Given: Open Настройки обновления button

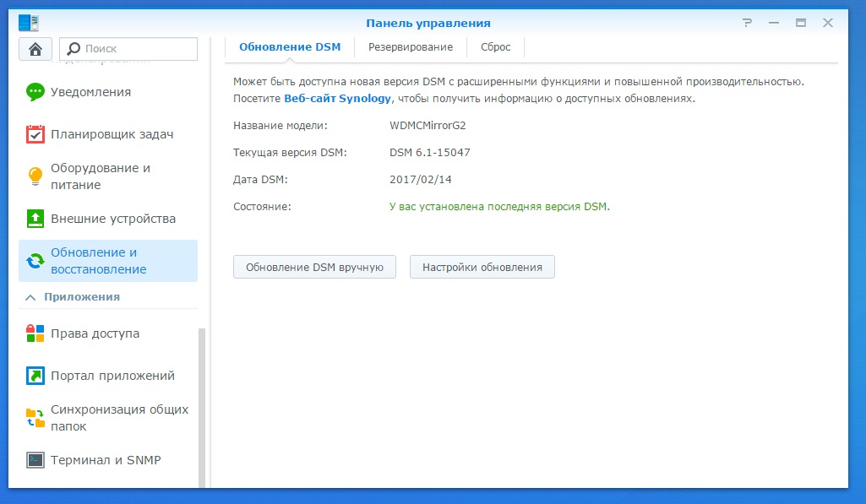Looking at the screenshot, I should pos(482,267).
